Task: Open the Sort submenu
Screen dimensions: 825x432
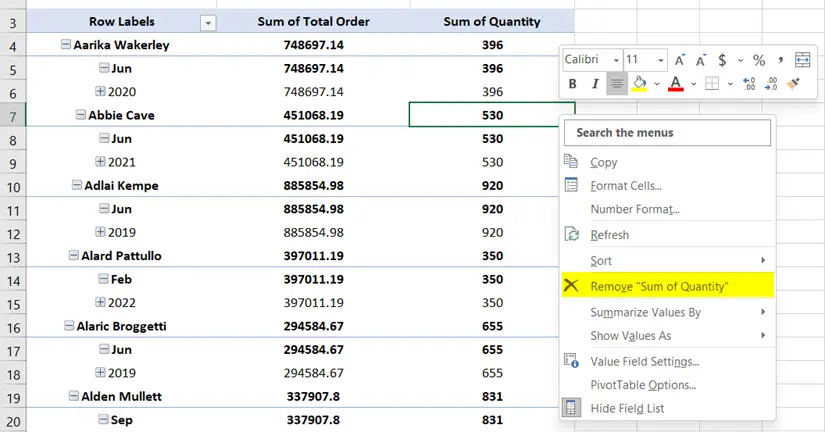Action: click(668, 260)
